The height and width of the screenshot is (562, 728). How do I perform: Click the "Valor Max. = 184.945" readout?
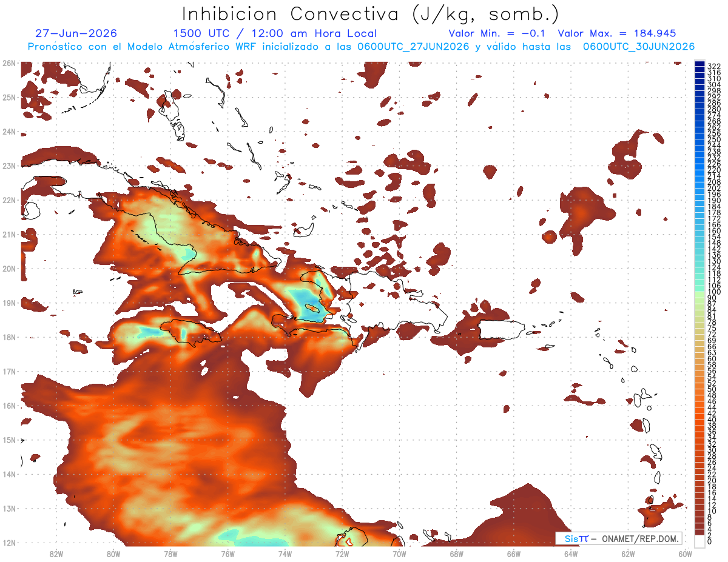click(x=617, y=34)
